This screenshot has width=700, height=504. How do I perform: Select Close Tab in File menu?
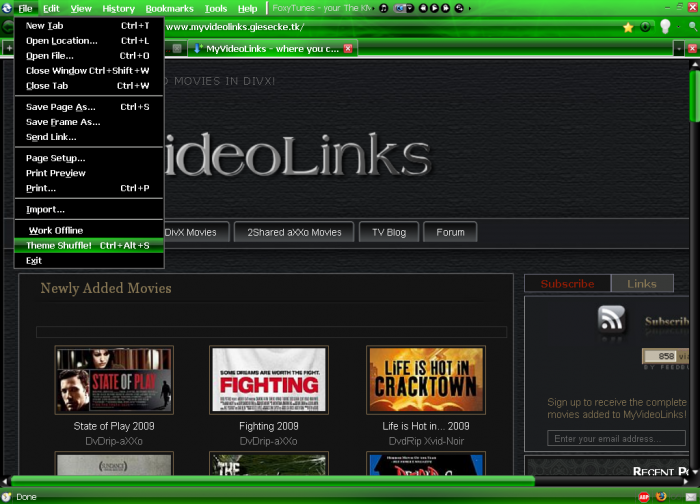click(89, 86)
